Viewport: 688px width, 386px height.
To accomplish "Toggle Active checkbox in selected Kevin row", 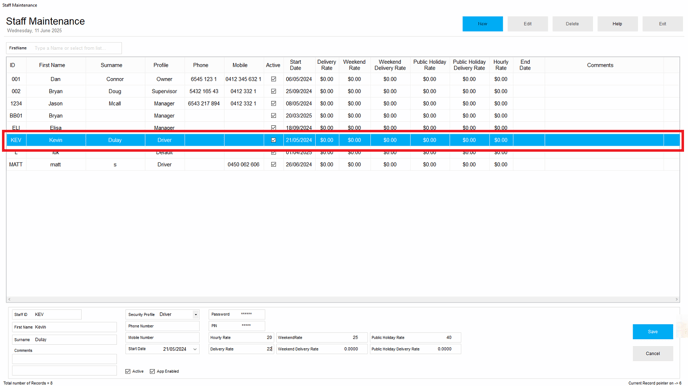I will click(x=273, y=140).
